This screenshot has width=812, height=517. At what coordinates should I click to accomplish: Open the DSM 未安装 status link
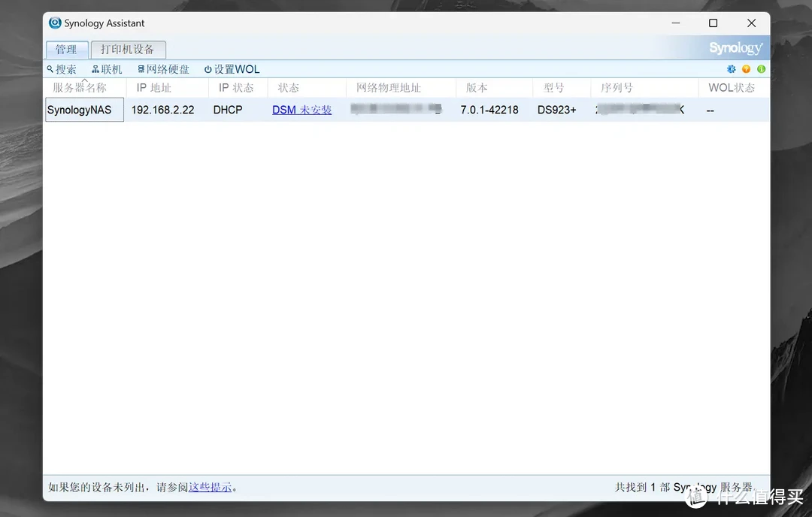tap(301, 110)
